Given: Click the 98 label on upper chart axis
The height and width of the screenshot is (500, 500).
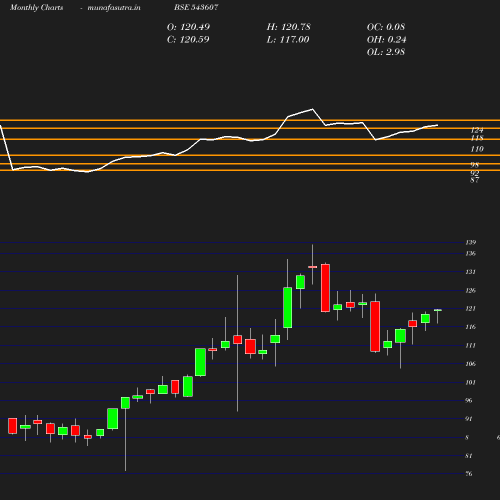Looking at the screenshot, I should 475,165.
